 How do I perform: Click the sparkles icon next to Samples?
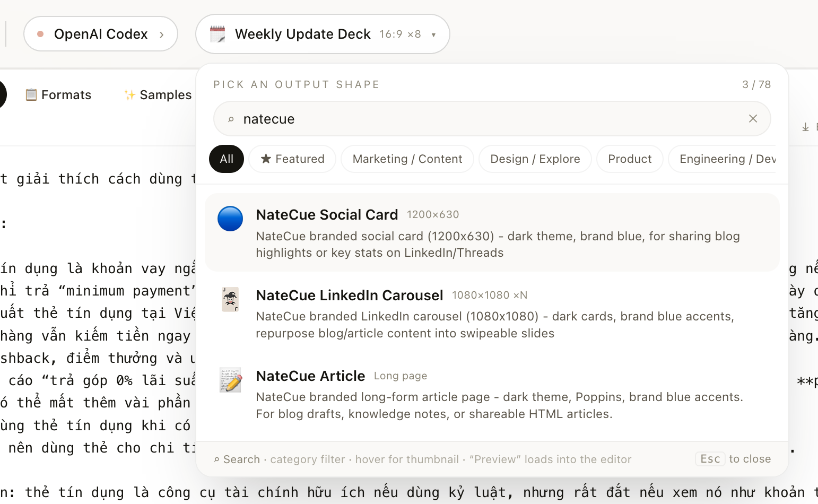129,94
